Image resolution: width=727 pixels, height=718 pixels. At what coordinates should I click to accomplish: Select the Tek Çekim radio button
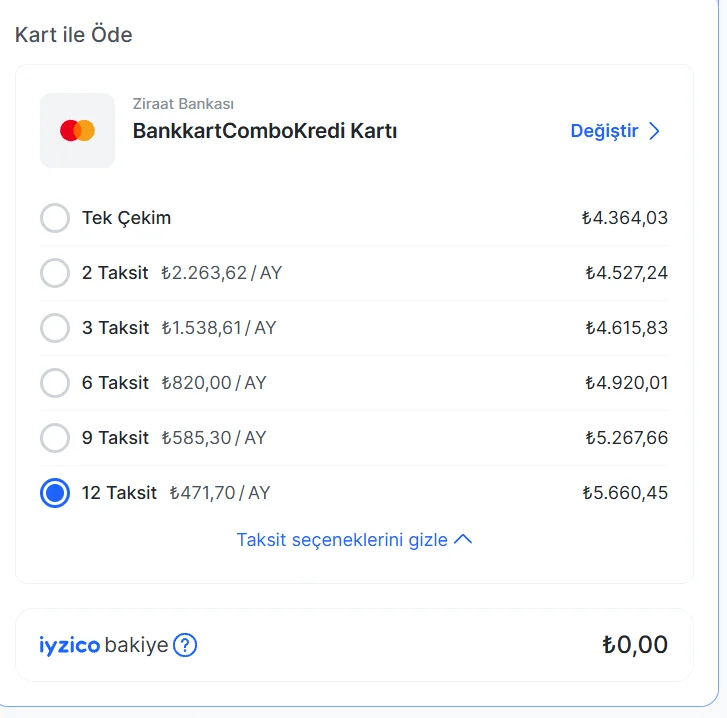pos(55,217)
